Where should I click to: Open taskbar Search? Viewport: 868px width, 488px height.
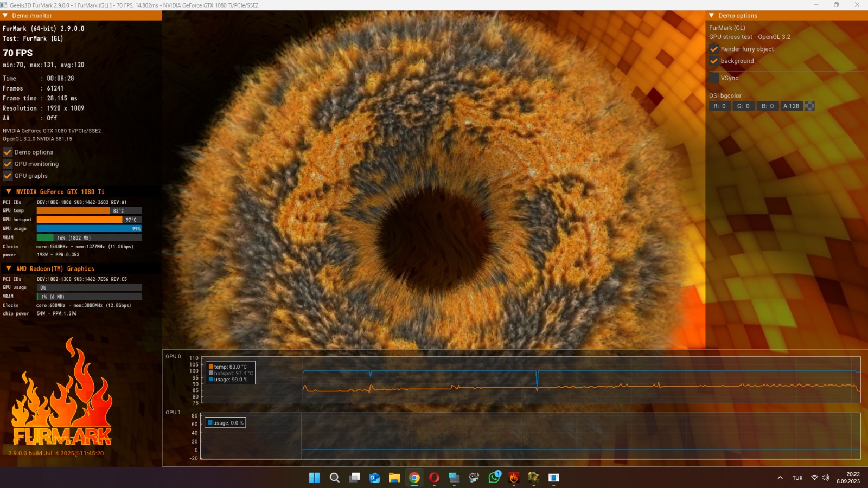(335, 478)
